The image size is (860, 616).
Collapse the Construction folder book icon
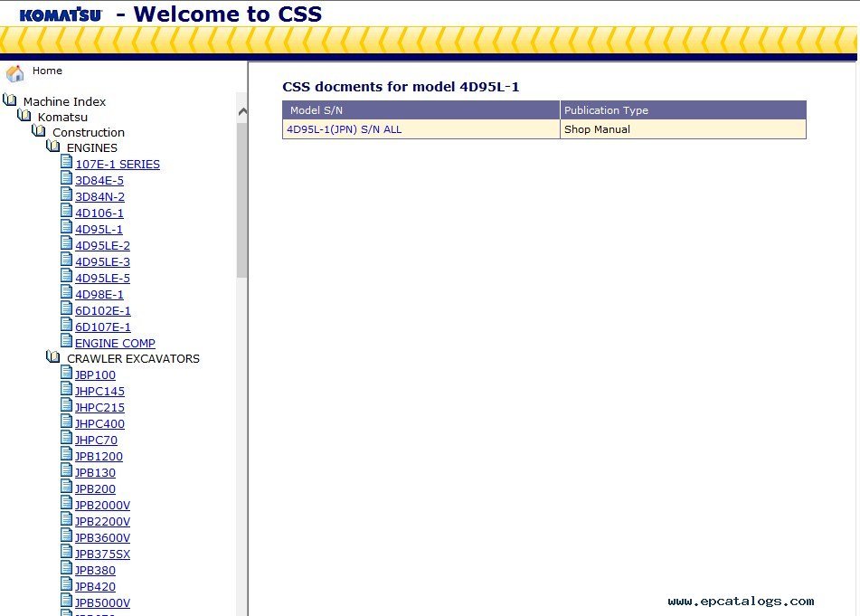[38, 130]
